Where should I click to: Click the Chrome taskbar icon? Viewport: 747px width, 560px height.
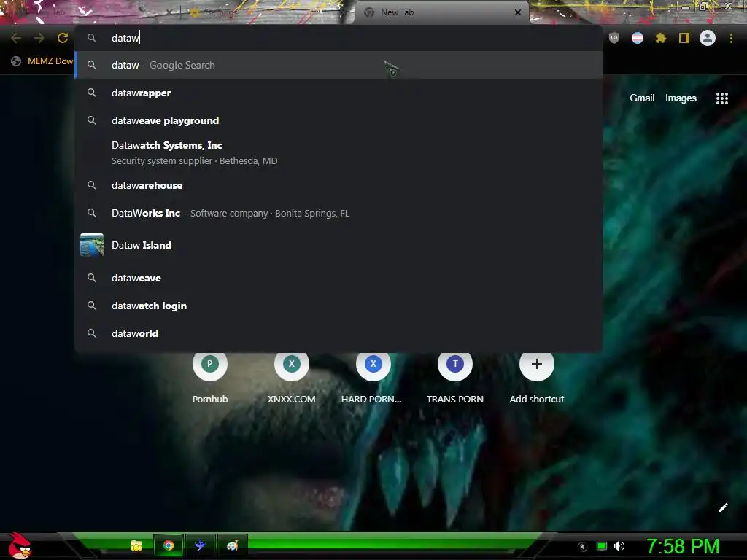(x=169, y=545)
